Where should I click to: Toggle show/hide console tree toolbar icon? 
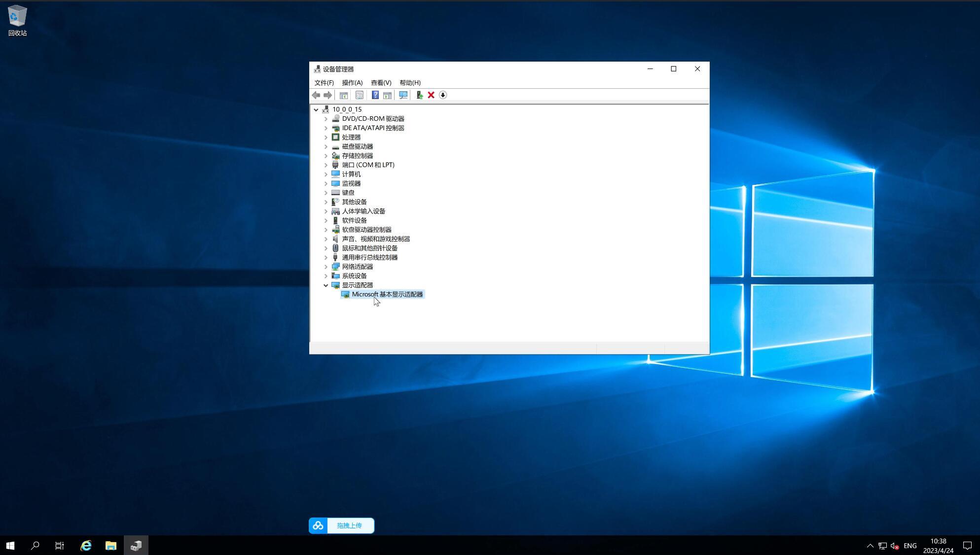[344, 95]
